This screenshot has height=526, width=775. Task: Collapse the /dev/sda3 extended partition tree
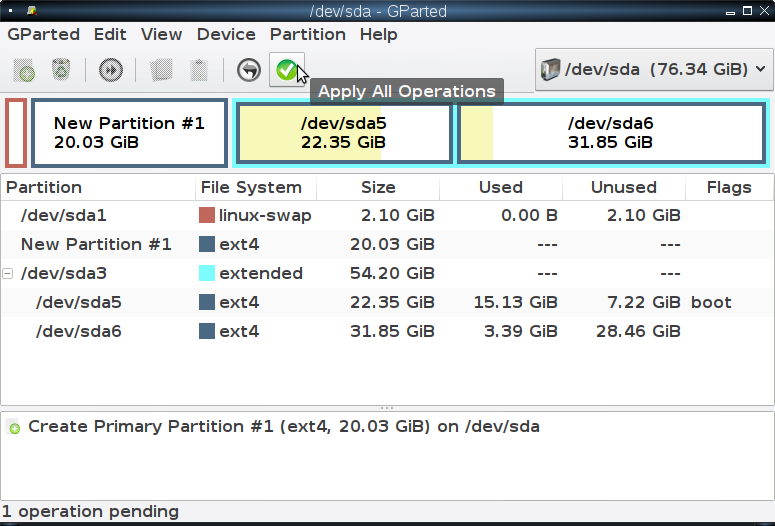(7, 273)
